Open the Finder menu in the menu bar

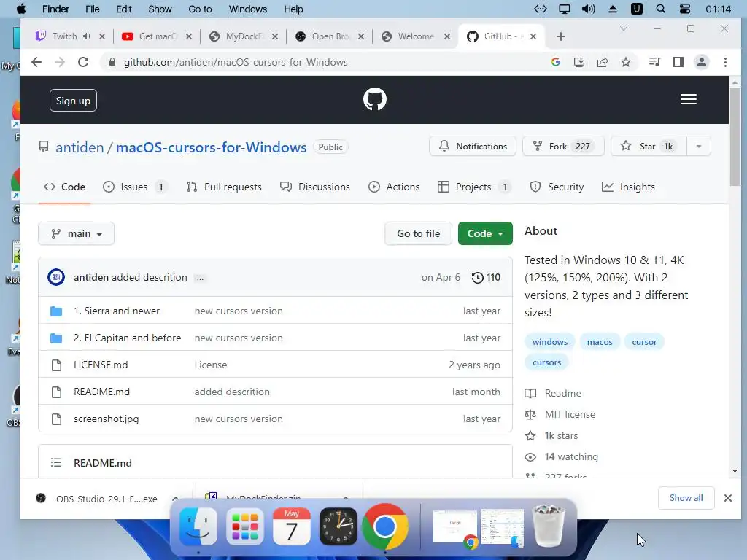(55, 9)
